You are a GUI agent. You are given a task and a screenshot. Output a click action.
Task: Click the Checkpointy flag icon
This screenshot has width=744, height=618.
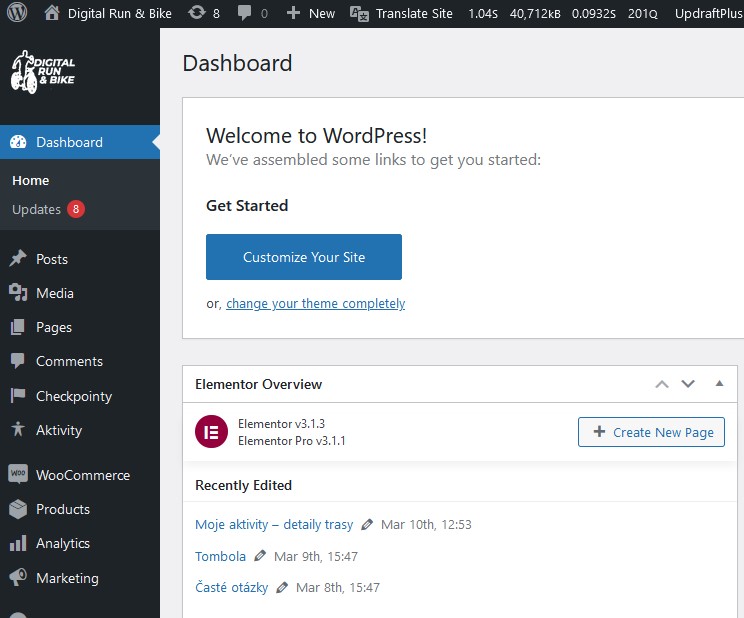click(x=18, y=395)
